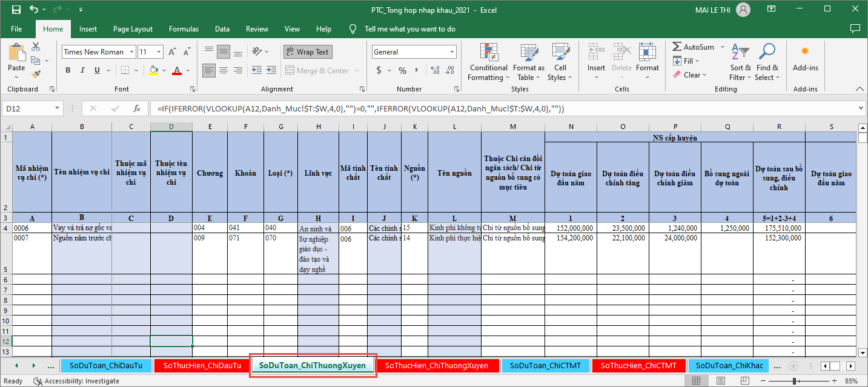Image resolution: width=868 pixels, height=387 pixels.
Task: Toggle Bold formatting
Action: (68, 71)
